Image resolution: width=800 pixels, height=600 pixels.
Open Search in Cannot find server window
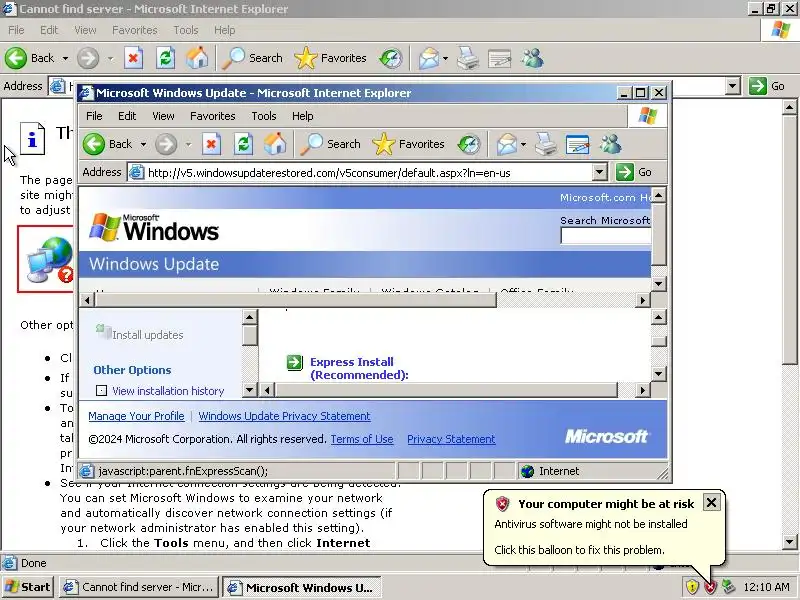coord(252,58)
